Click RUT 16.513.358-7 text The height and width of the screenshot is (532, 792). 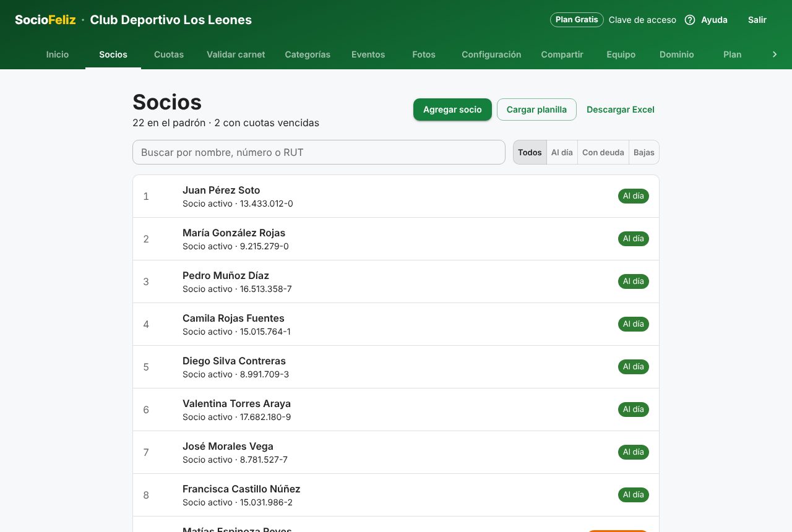(266, 289)
